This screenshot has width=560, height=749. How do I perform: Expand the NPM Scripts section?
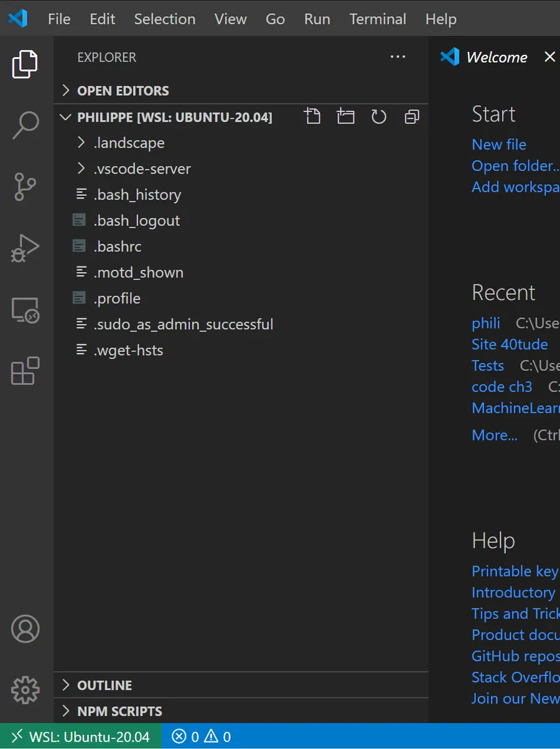pos(241,711)
